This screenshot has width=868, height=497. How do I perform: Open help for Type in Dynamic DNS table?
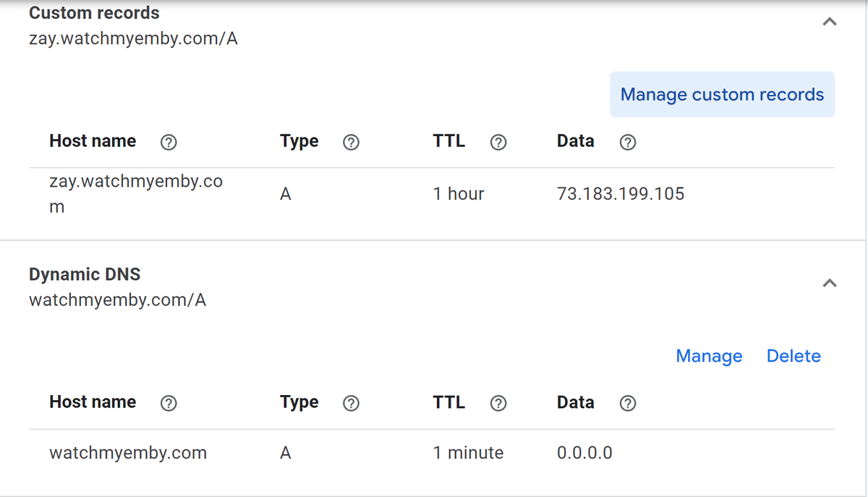351,403
